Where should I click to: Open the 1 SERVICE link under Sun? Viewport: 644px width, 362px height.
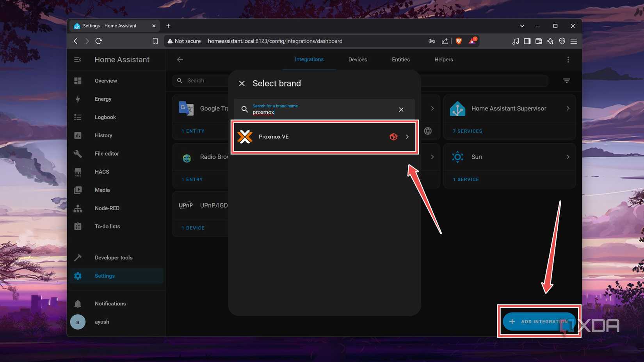(x=466, y=179)
